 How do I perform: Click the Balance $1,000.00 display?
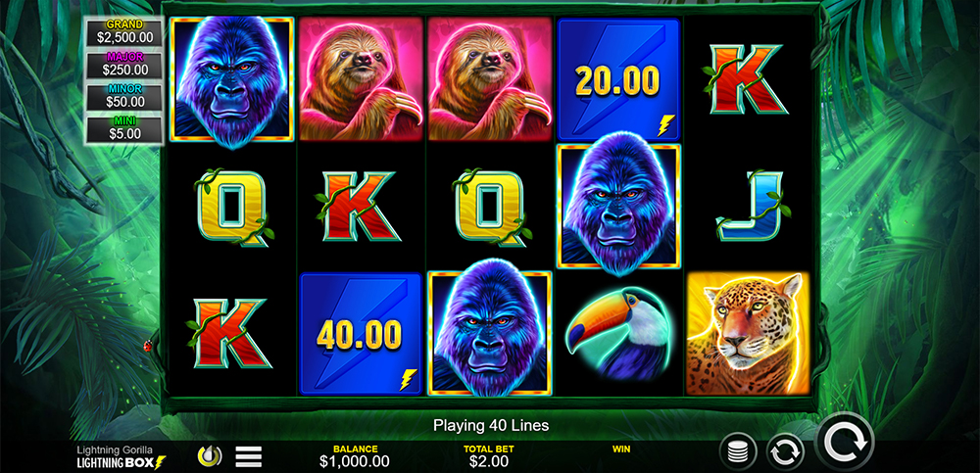pyautogui.click(x=355, y=457)
